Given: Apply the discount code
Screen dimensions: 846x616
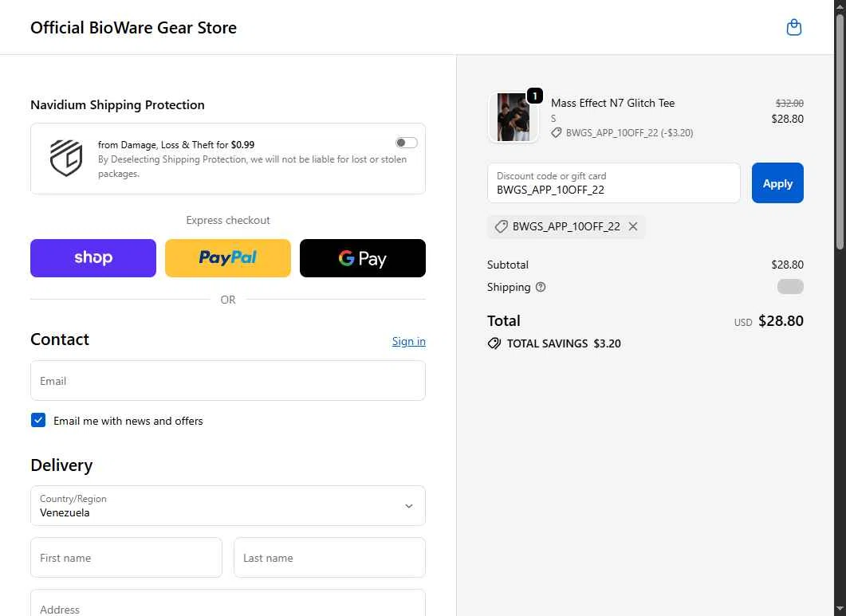Looking at the screenshot, I should (777, 182).
